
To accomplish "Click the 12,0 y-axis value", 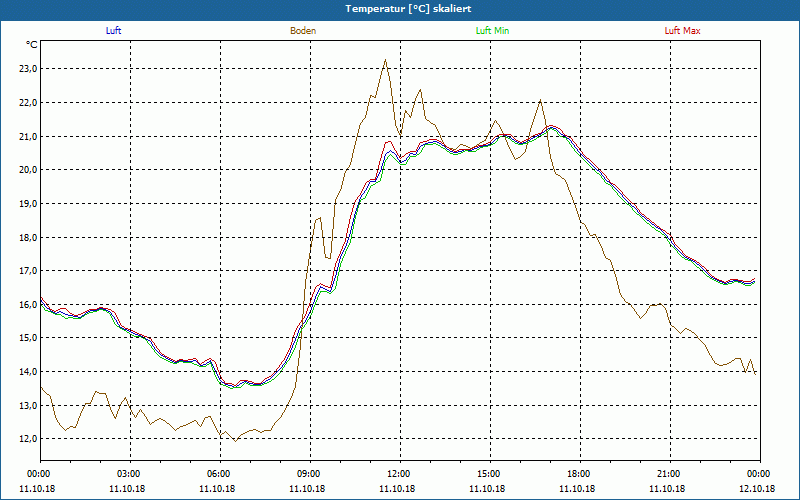I will click(27, 439).
